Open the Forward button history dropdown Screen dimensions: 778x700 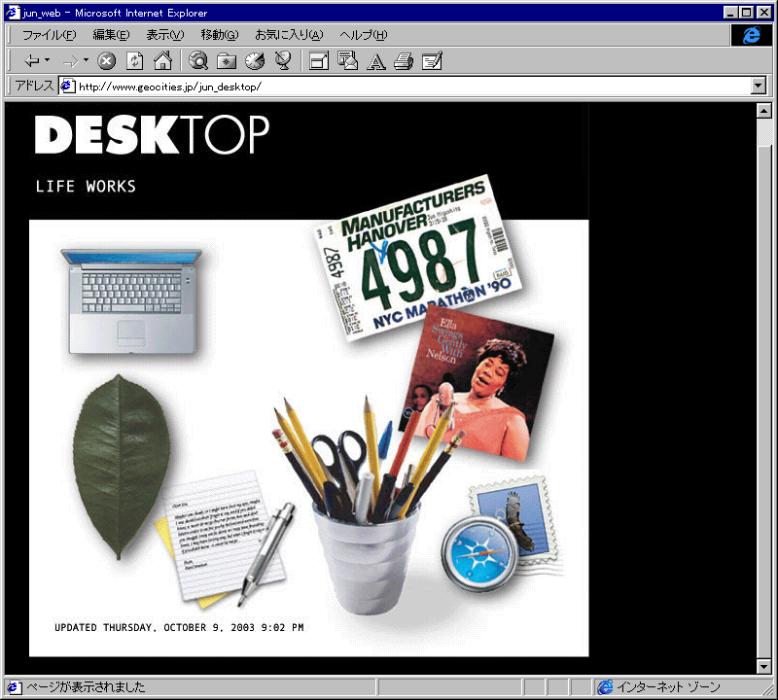86,60
